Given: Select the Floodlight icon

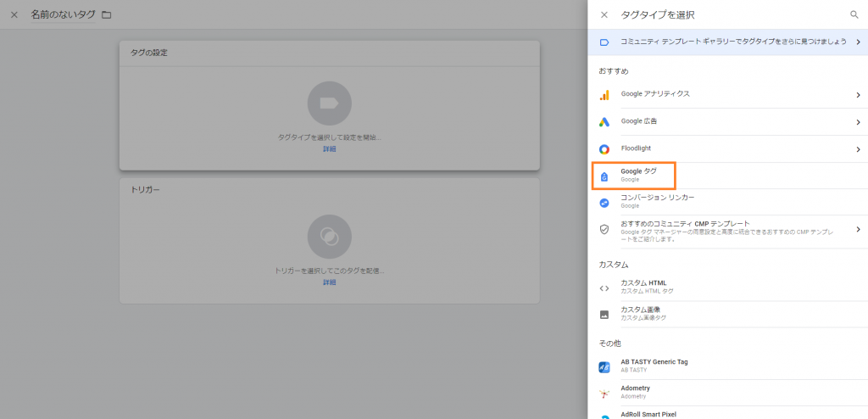Looking at the screenshot, I should point(604,149).
